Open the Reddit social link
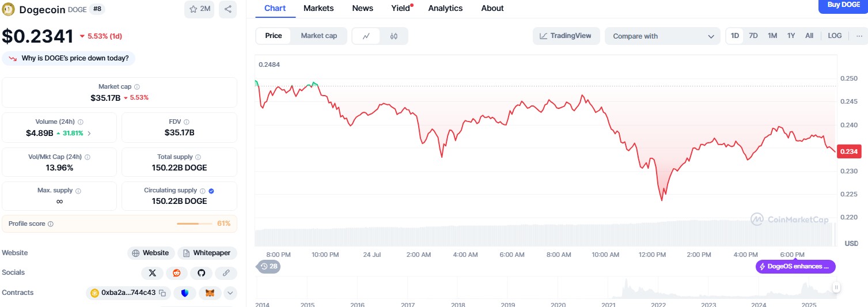Viewport: 868px width, 307px height. click(x=176, y=273)
